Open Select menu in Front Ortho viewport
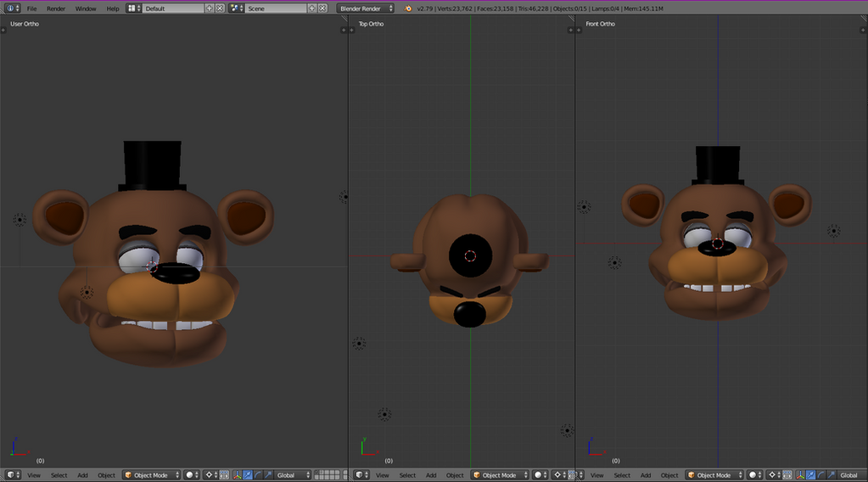 [x=622, y=475]
